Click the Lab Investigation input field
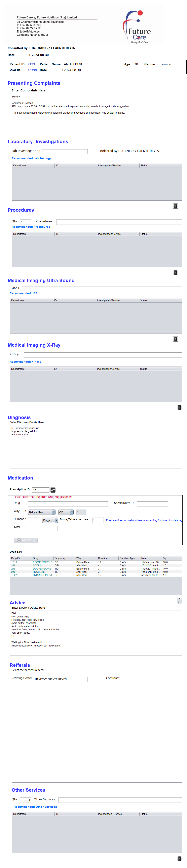 pyautogui.click(x=65, y=151)
